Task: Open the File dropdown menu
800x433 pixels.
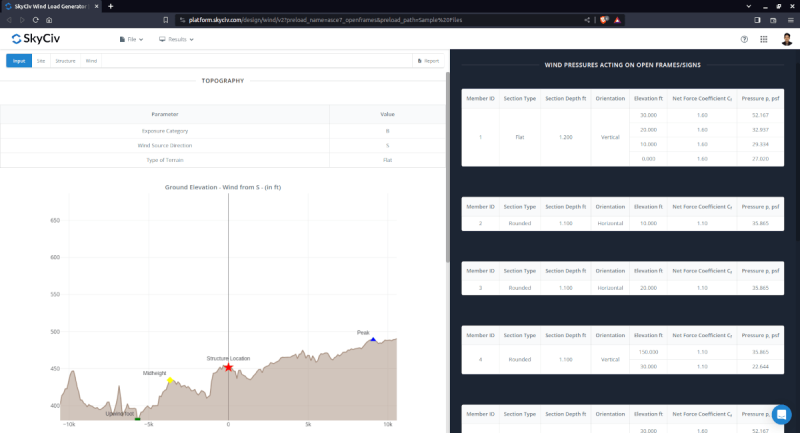Action: pos(131,39)
